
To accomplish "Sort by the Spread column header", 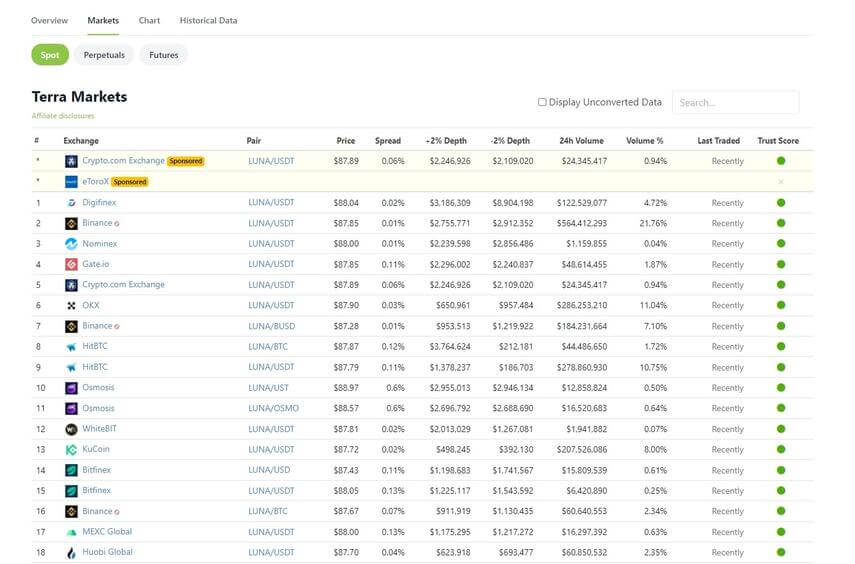I will (388, 141).
